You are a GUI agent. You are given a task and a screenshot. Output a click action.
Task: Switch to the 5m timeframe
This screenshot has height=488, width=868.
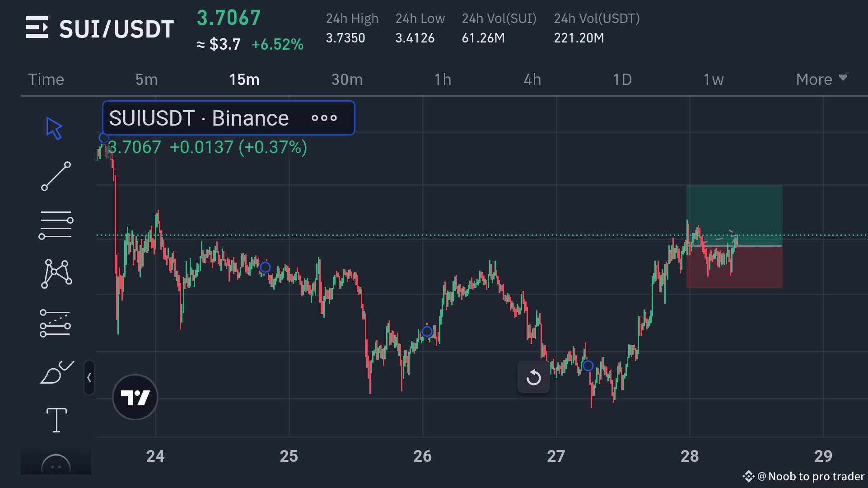coord(146,80)
